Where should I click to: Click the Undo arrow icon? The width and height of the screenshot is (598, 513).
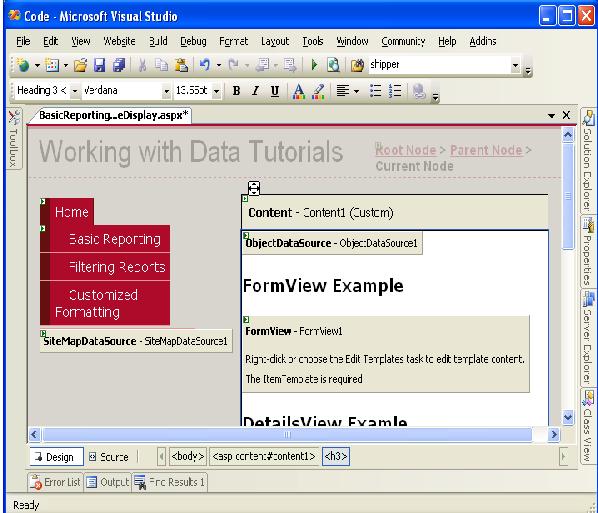[x=205, y=65]
